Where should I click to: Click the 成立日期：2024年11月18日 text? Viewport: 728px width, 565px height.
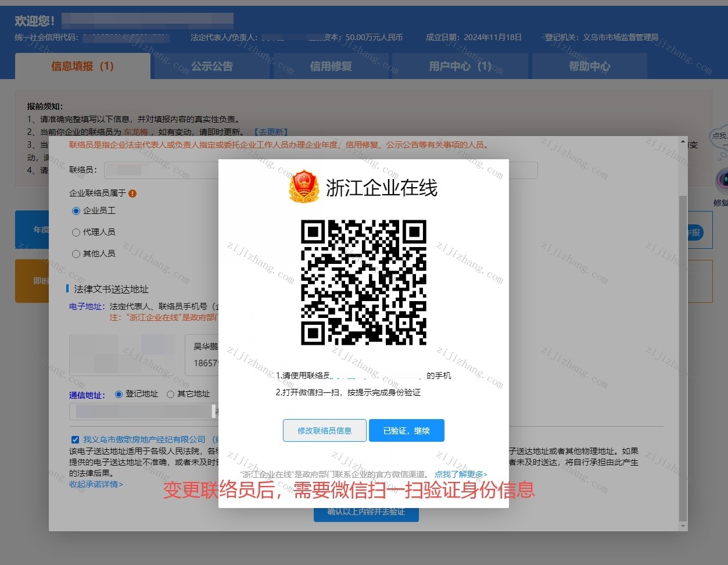pyautogui.click(x=474, y=37)
